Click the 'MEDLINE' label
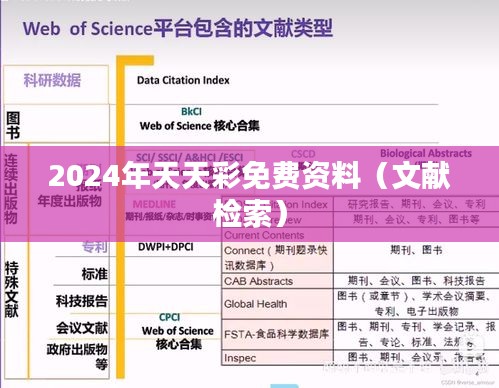The width and height of the screenshot is (499, 388). point(154,204)
